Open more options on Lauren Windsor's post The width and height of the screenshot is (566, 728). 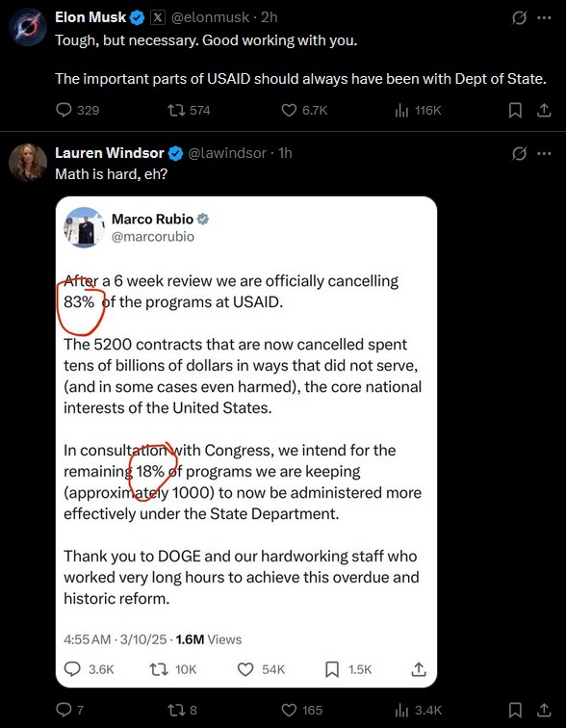[x=544, y=153]
